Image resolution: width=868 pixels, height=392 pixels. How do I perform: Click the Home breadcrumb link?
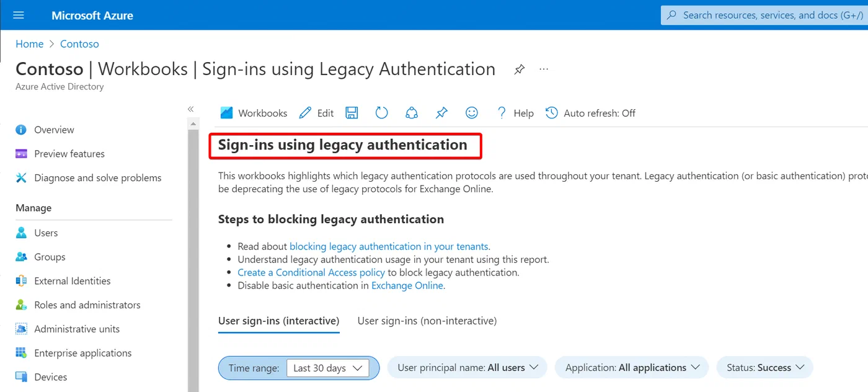point(30,44)
